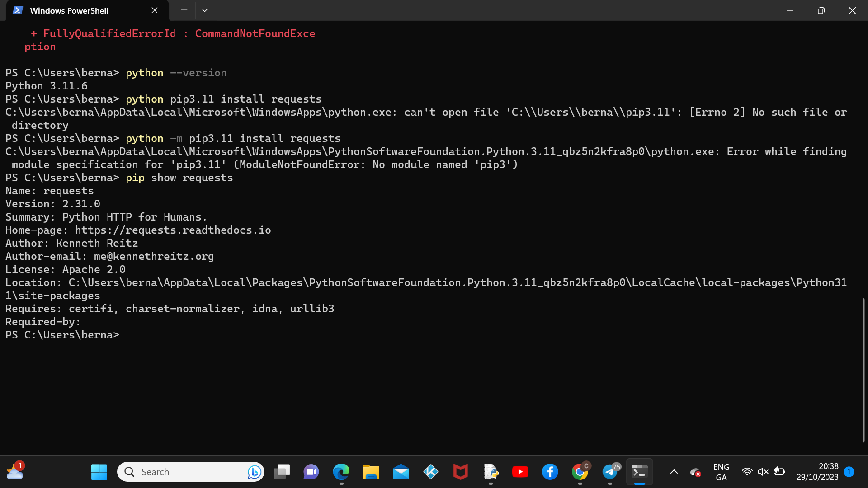Open Python IDLE file icon on taskbar
The height and width of the screenshot is (488, 868).
pyautogui.click(x=491, y=472)
